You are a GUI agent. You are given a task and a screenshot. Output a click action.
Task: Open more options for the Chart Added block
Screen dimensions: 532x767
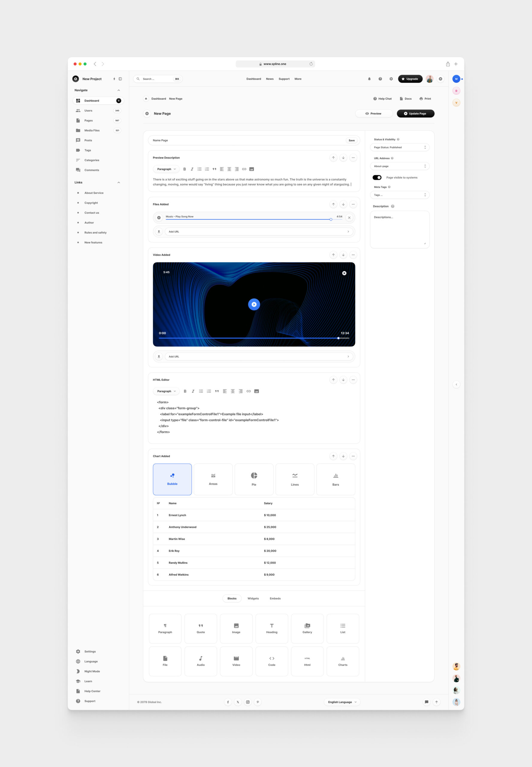pos(353,456)
